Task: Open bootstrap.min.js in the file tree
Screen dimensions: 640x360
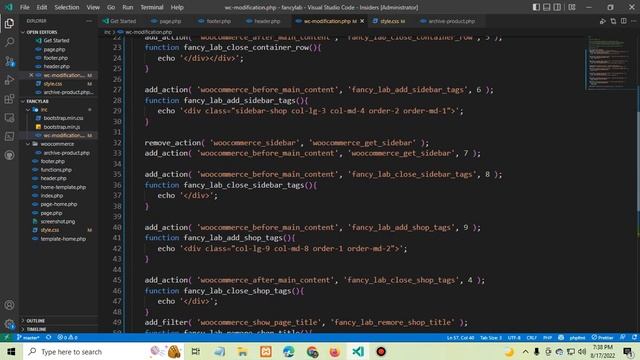Action: tap(61, 127)
